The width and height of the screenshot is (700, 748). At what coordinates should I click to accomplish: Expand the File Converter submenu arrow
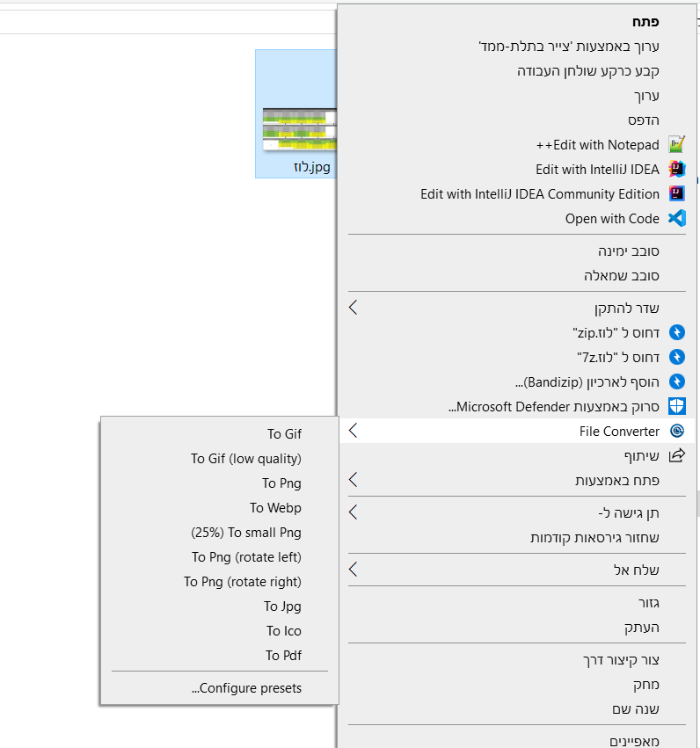tap(354, 431)
